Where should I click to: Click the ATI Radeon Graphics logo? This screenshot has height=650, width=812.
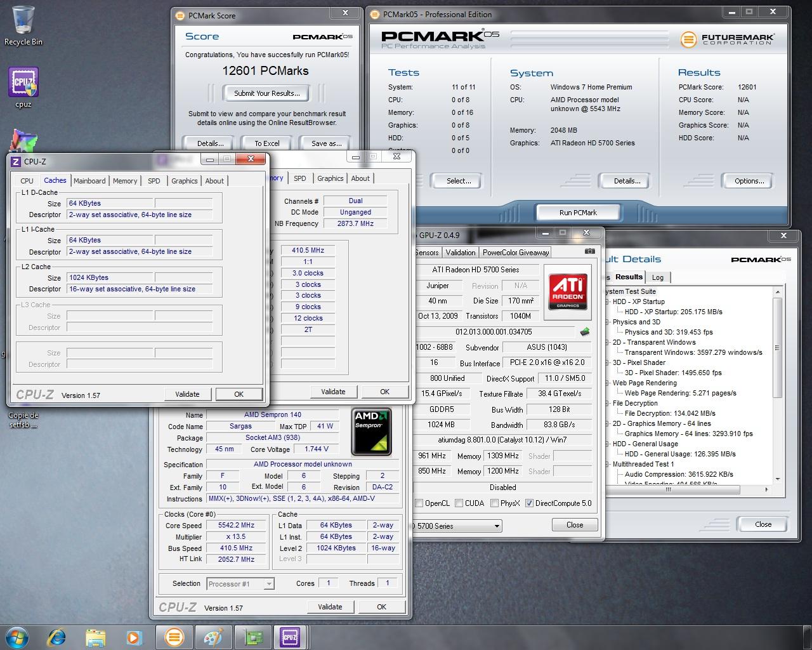coord(568,291)
